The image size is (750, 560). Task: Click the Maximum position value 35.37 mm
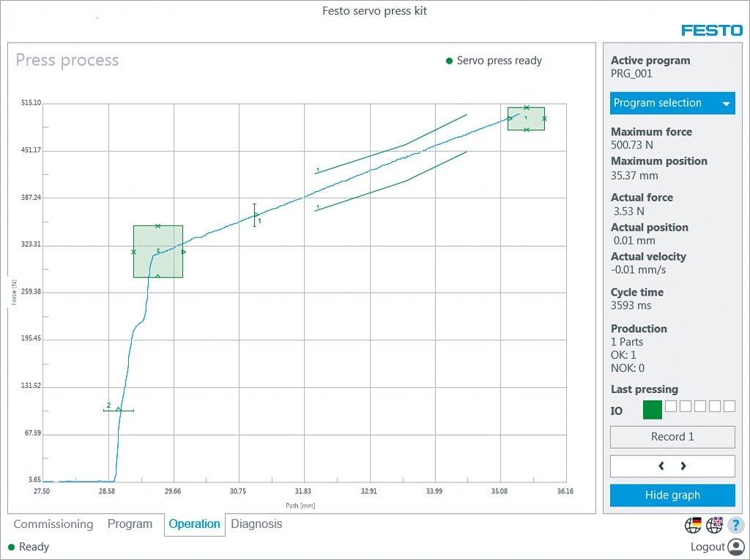[x=634, y=176]
